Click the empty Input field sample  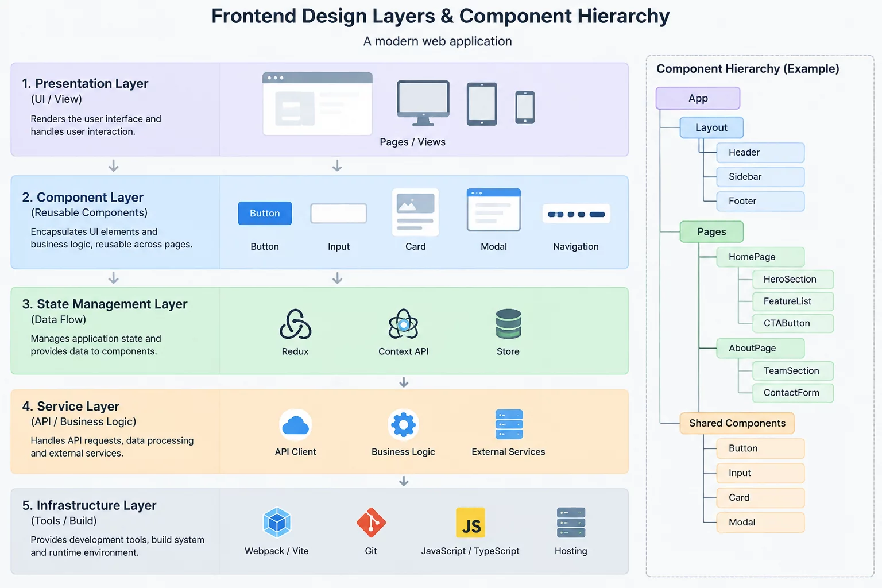click(x=339, y=213)
